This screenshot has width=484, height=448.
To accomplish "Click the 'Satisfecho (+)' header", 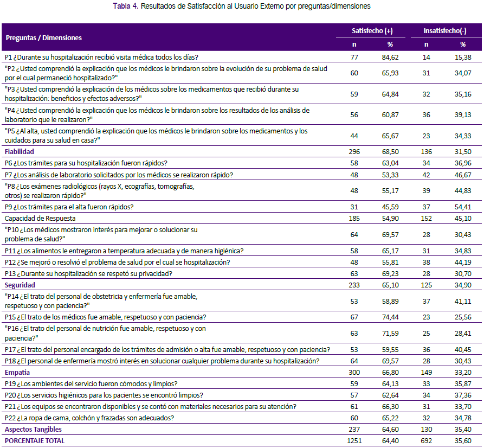I will coord(372,30).
